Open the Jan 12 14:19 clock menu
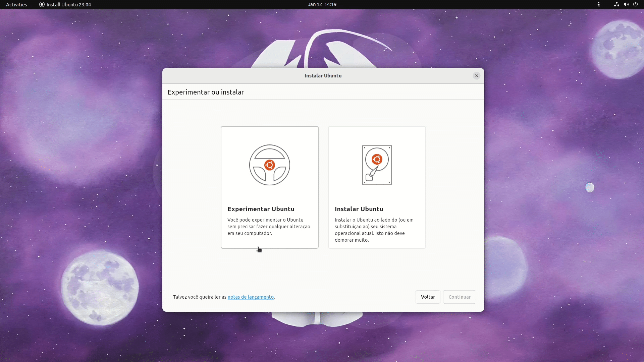 tap(322, 4)
